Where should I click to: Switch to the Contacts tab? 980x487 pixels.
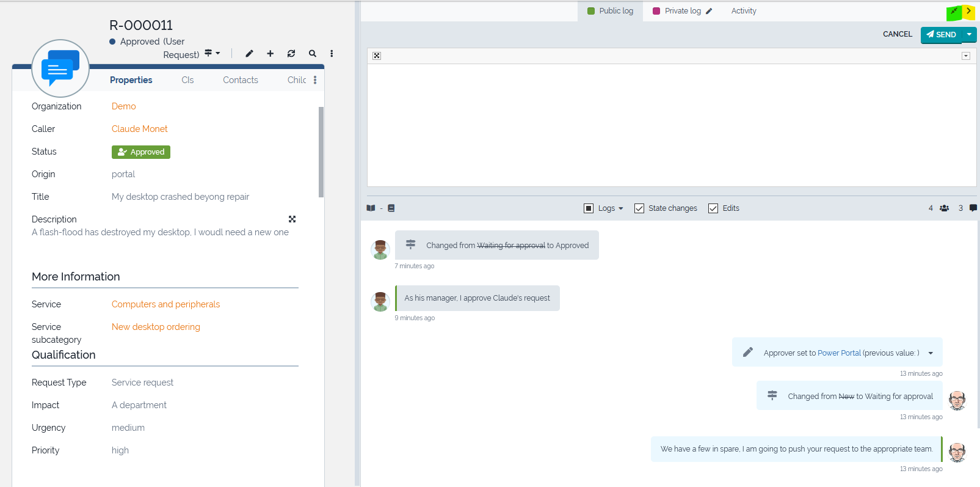(x=240, y=80)
